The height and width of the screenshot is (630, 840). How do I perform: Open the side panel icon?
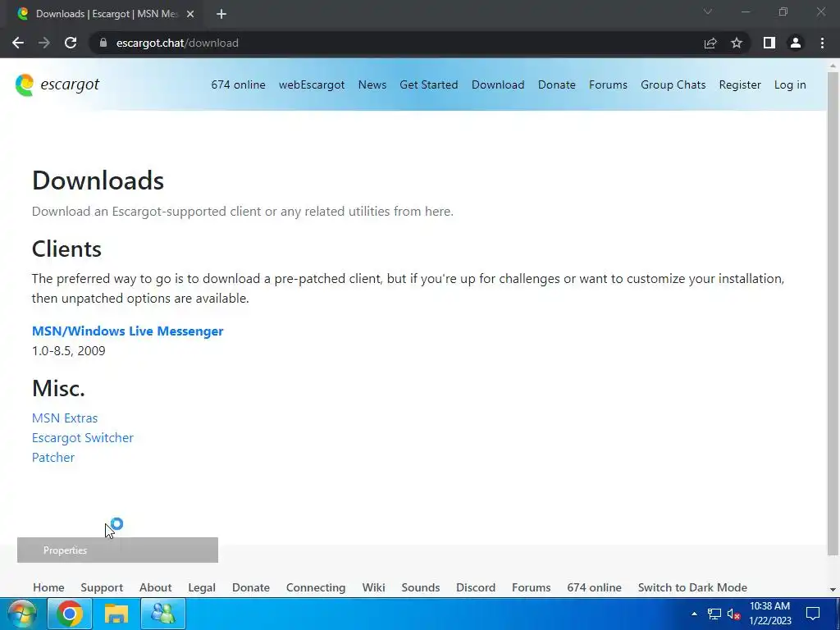point(769,43)
